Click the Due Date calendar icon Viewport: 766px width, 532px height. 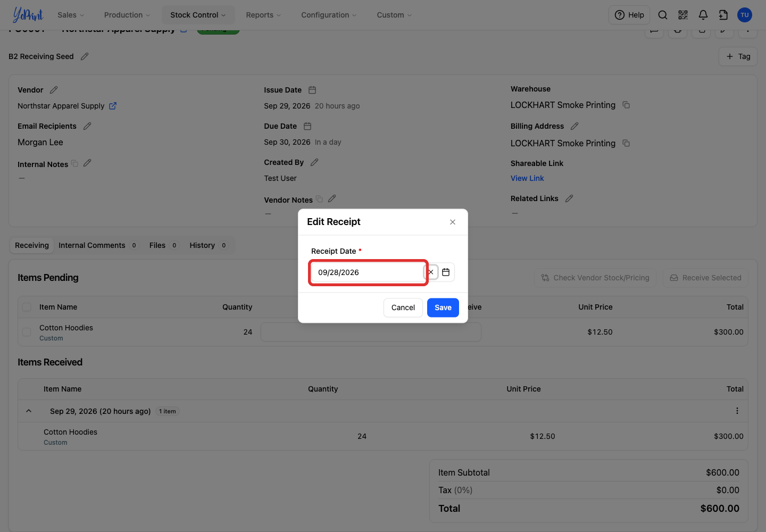(307, 126)
